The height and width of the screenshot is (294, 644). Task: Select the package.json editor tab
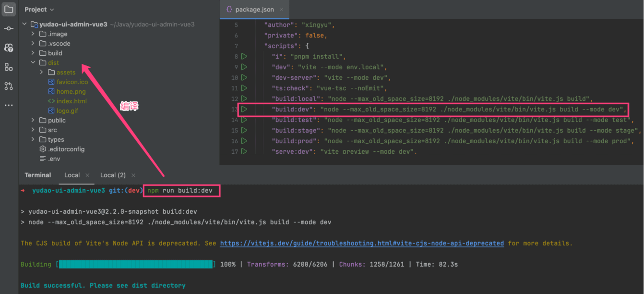[x=254, y=10]
